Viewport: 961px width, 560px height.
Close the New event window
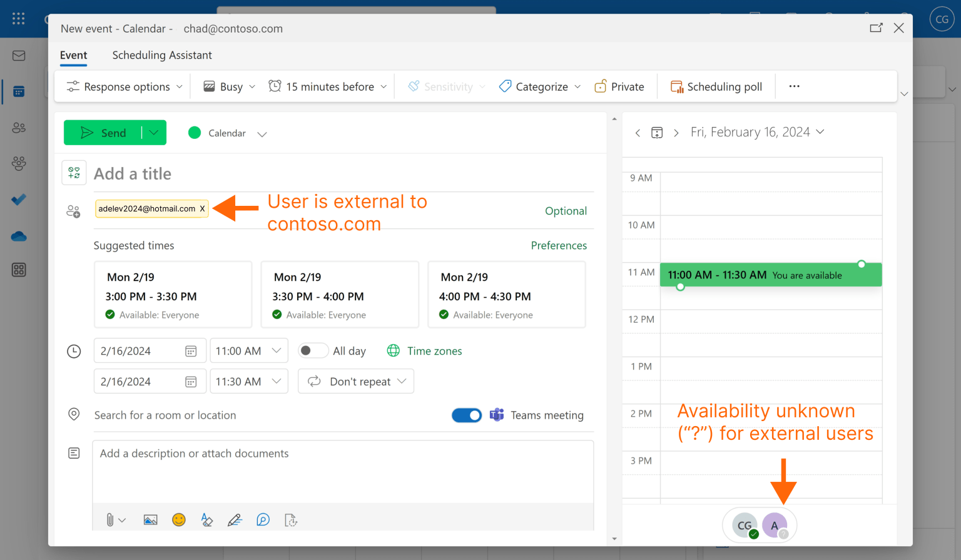pos(898,28)
